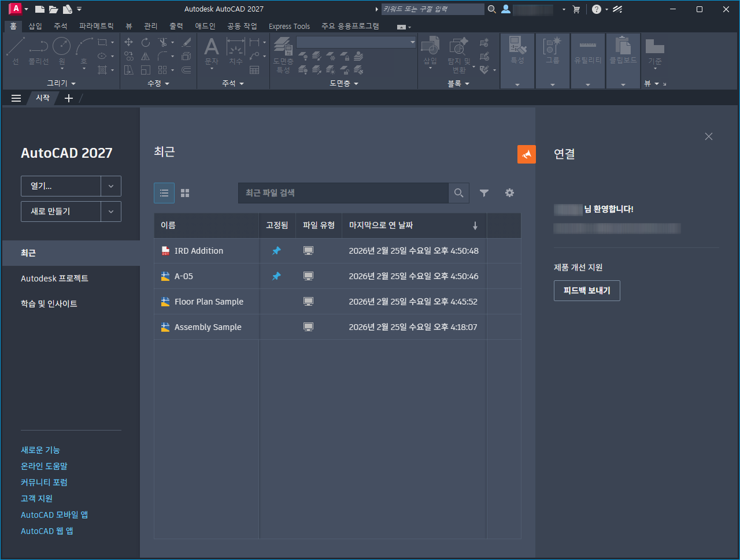Focus the 최근 파일 검색 search field

point(343,193)
